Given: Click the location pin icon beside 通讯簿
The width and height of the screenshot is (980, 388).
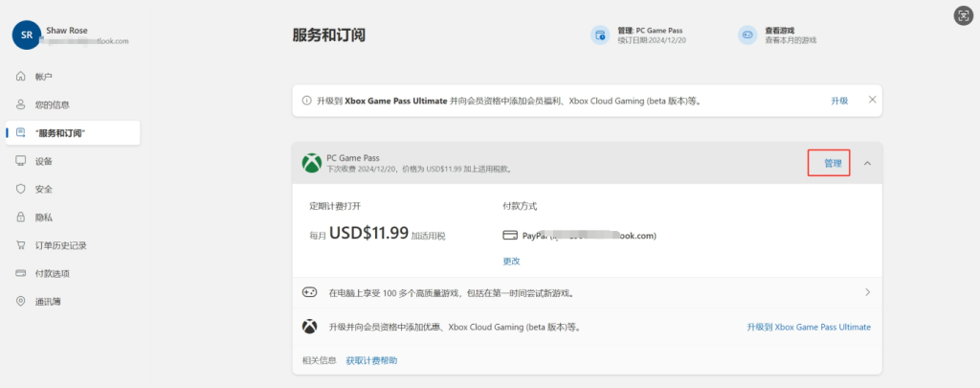Looking at the screenshot, I should [x=21, y=302].
